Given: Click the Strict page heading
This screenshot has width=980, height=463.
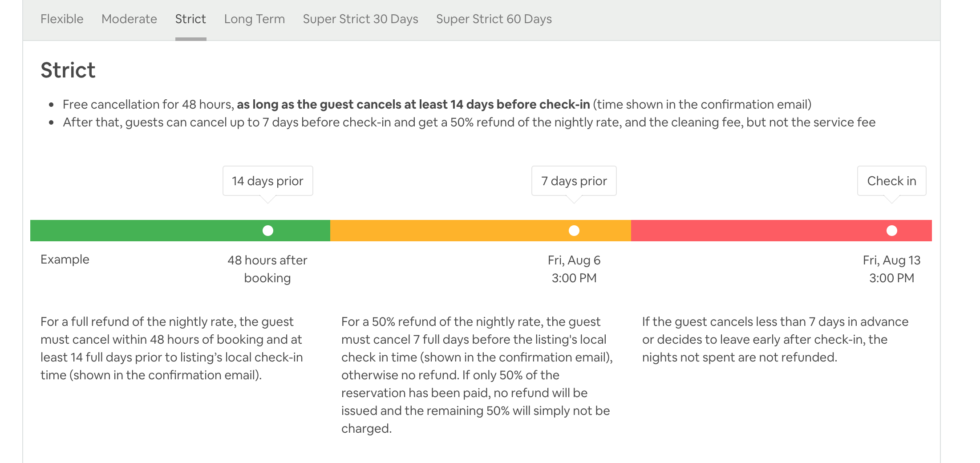Looking at the screenshot, I should pos(68,70).
